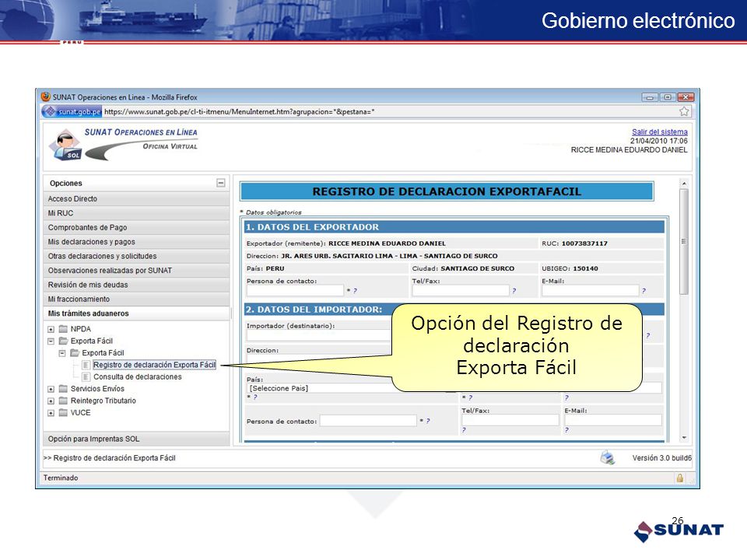Click the Terminado status bar text
Image resolution: width=747 pixels, height=560 pixels.
tap(61, 478)
